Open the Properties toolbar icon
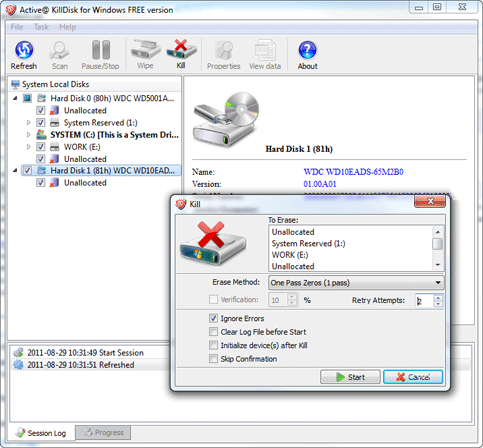 coord(224,50)
